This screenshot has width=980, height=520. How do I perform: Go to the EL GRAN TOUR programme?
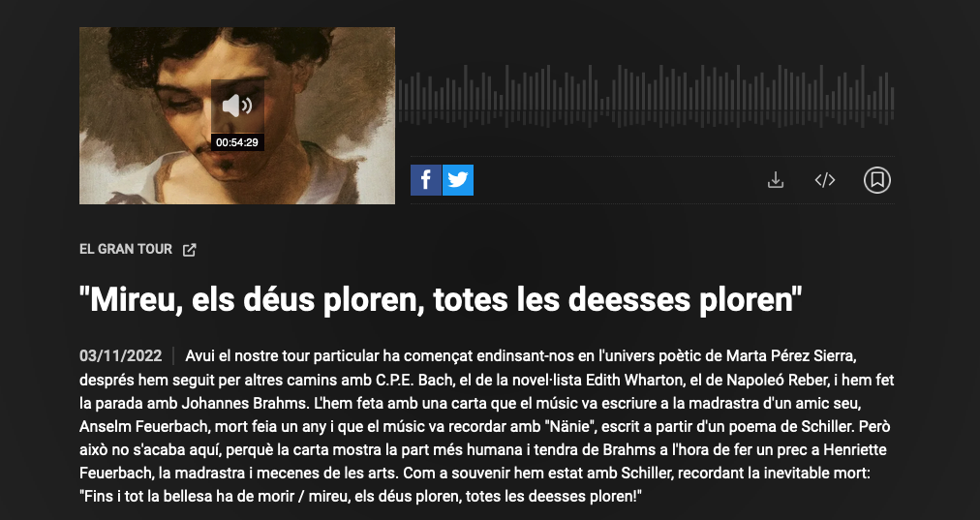126,250
